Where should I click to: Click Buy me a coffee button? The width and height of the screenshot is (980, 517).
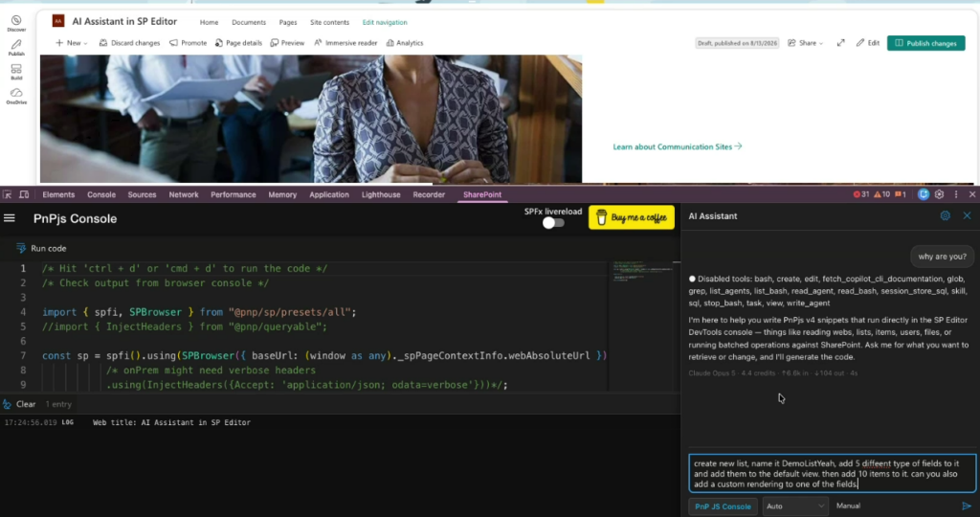click(632, 217)
